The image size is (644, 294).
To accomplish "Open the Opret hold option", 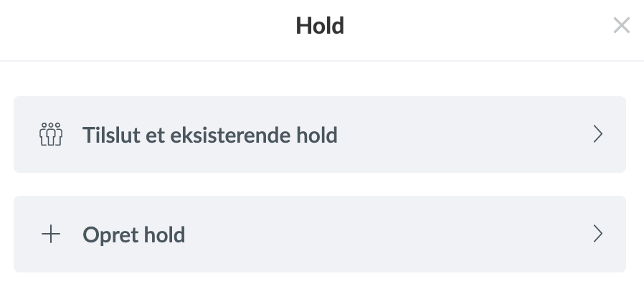I will tap(320, 234).
